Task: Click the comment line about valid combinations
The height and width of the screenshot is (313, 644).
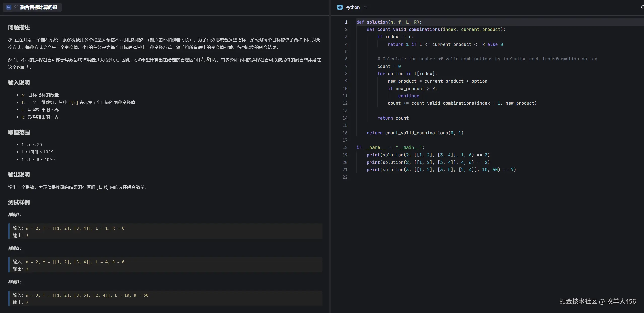Action: (x=487, y=59)
